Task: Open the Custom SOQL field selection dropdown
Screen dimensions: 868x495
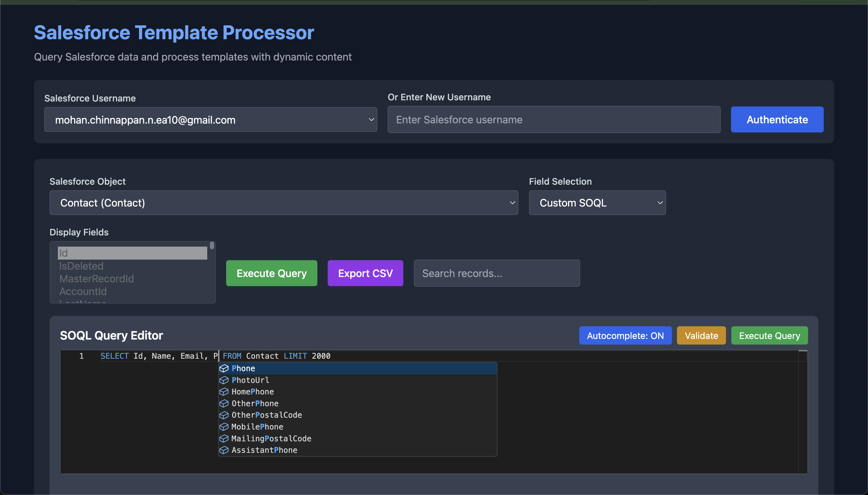Action: click(x=597, y=203)
